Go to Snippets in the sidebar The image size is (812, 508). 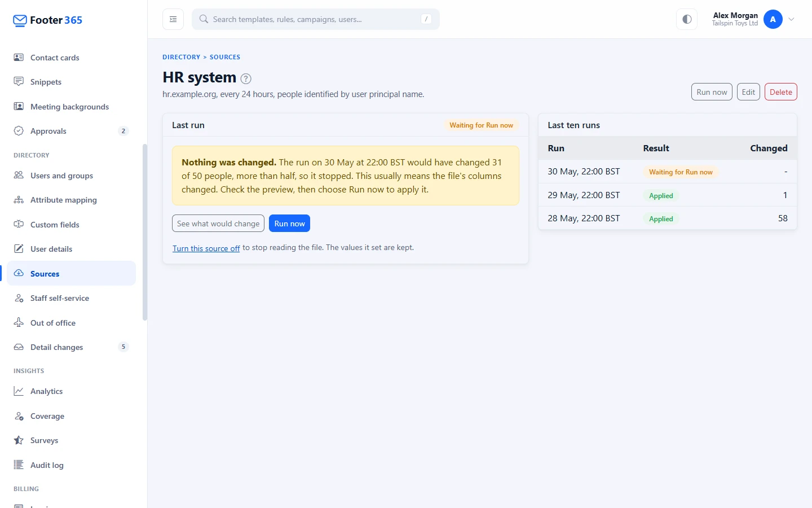[x=71, y=82]
